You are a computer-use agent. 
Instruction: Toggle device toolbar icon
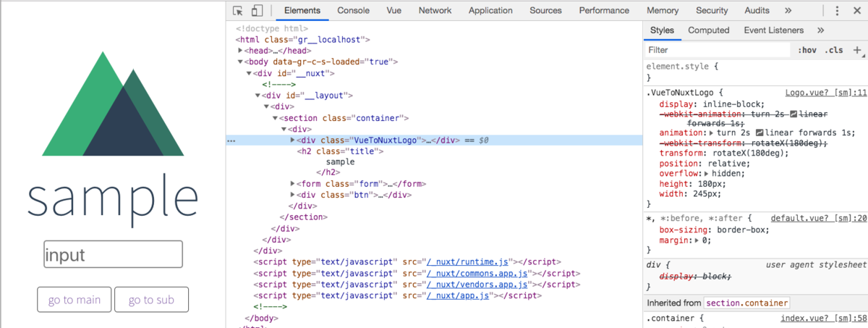pyautogui.click(x=257, y=11)
